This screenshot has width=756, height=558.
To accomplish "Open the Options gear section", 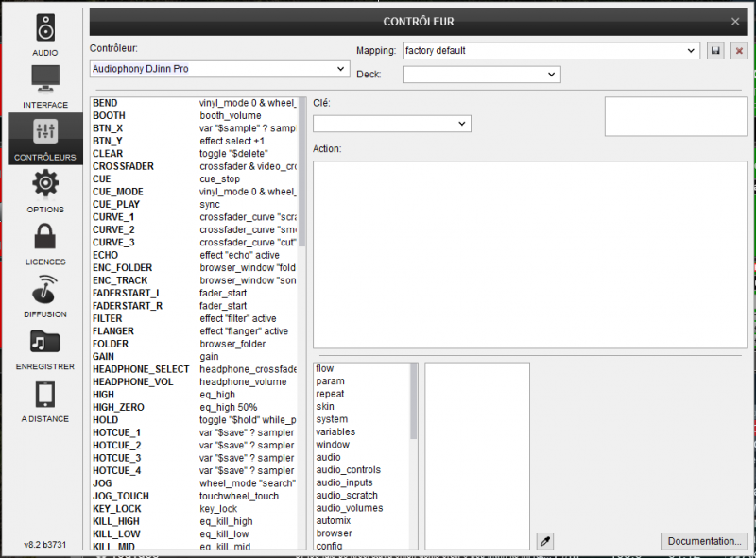I will (x=44, y=190).
